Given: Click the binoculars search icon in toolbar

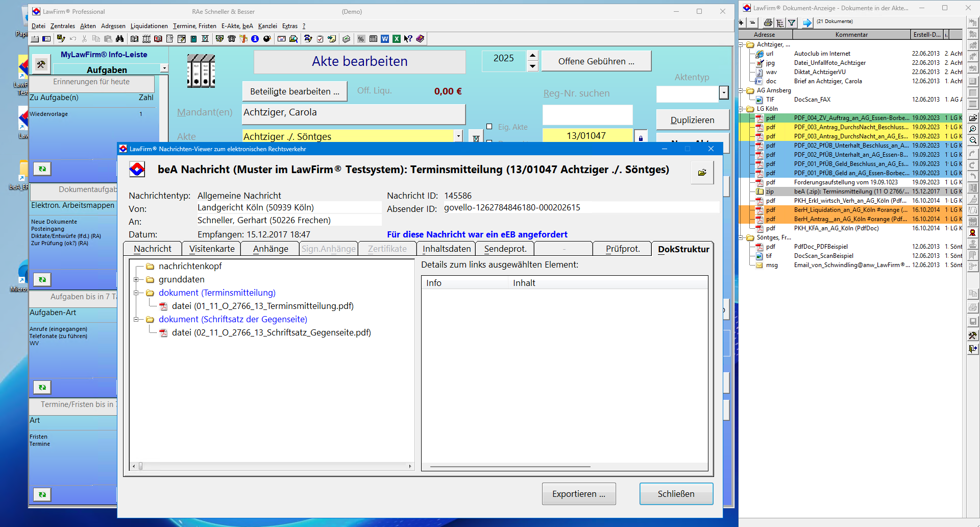Looking at the screenshot, I should 120,39.
